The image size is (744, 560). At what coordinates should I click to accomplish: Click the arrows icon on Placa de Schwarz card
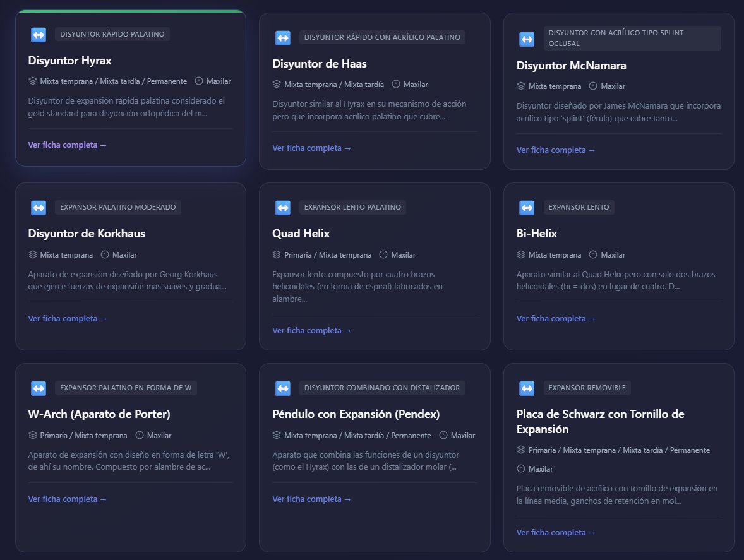tap(527, 388)
